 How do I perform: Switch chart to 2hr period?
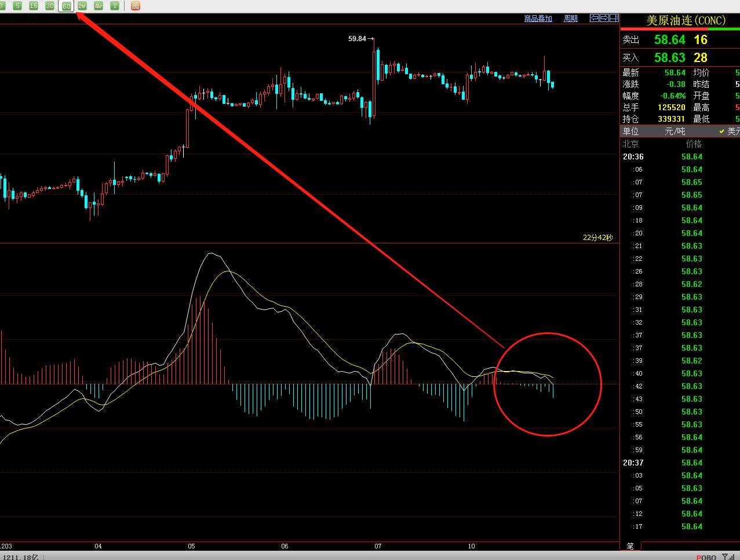click(x=82, y=6)
